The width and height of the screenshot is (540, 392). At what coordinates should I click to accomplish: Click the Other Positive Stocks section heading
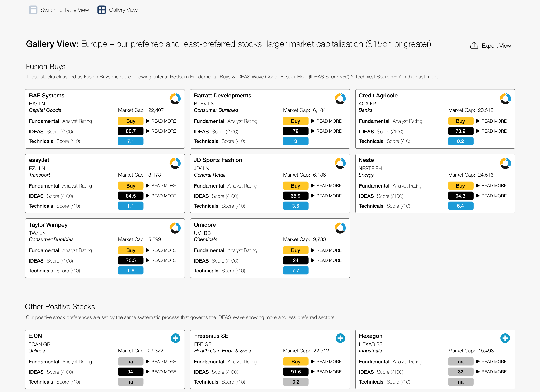(x=60, y=307)
